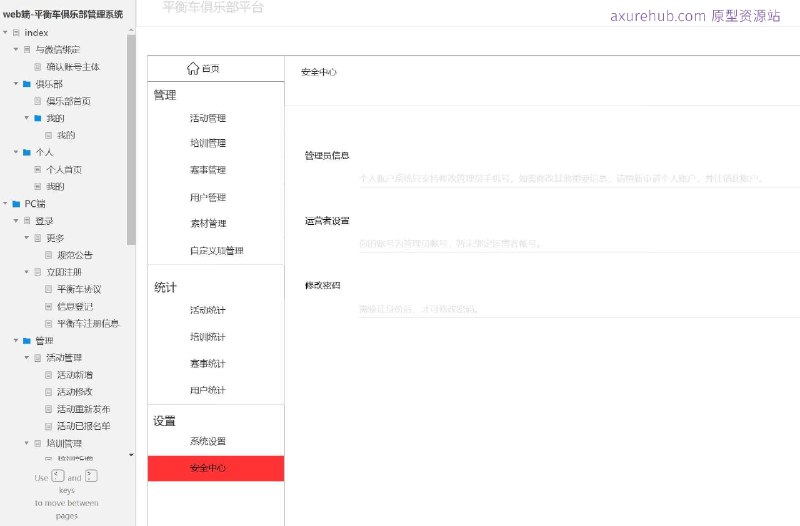Collapse the 俱乐部 folder arrow
This screenshot has height=526, width=800.
click(16, 84)
